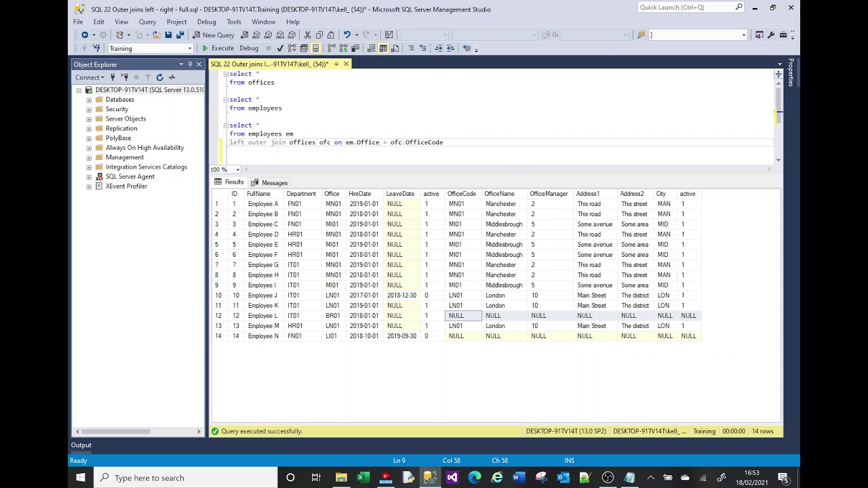
Task: Click Display Estimated Execution Plan icon
Action: 292,48
